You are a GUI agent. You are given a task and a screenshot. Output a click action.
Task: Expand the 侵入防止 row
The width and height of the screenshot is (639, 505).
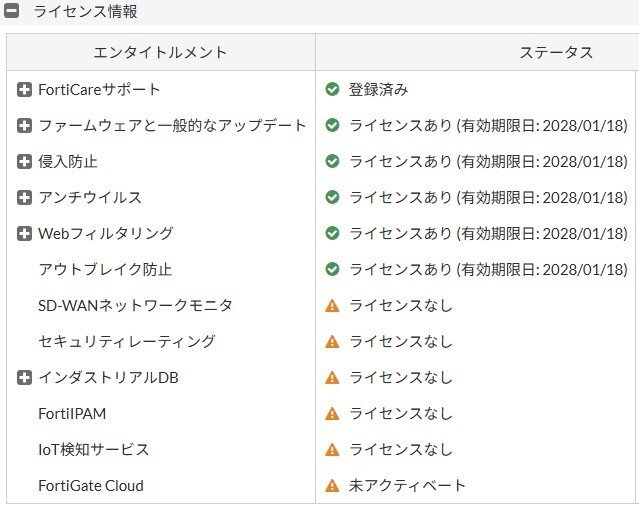(x=25, y=162)
